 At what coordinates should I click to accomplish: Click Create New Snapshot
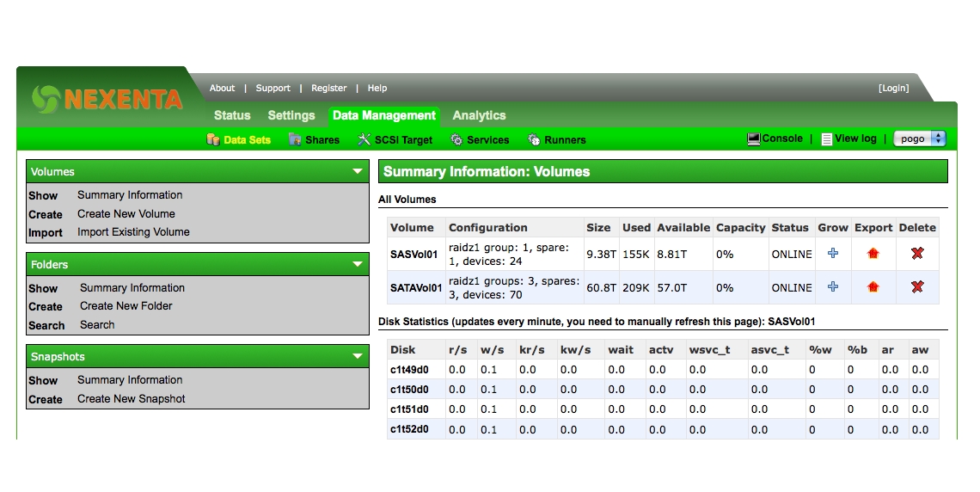(132, 399)
